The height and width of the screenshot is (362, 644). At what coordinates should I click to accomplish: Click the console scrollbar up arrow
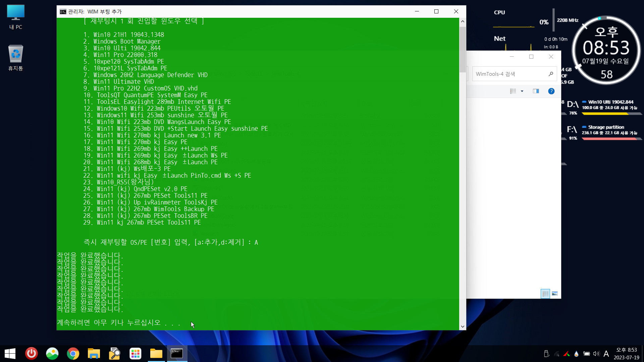click(463, 21)
